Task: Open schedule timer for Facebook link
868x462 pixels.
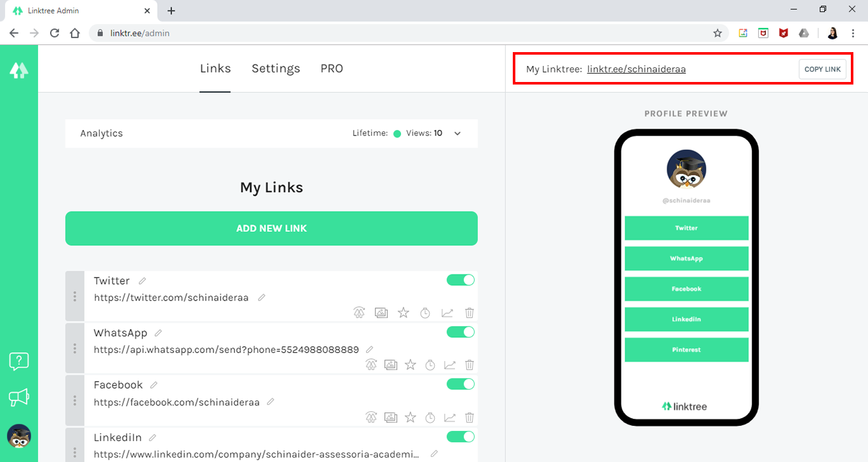Action: click(x=430, y=418)
